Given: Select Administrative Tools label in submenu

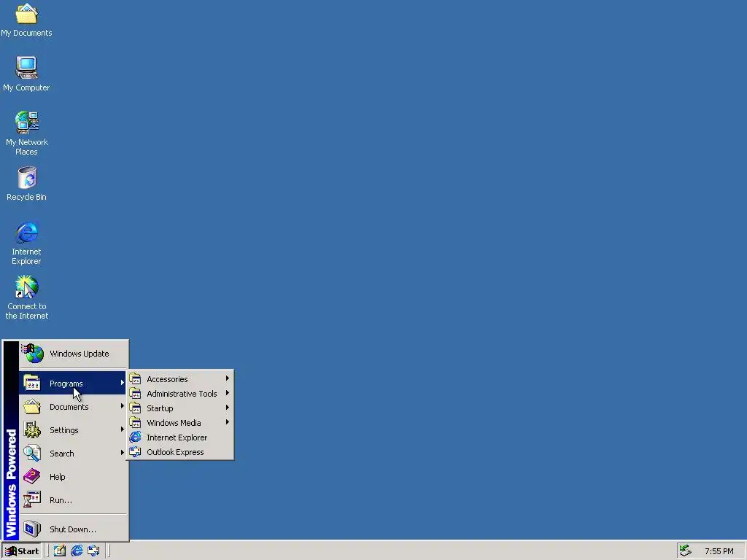Looking at the screenshot, I should [182, 394].
